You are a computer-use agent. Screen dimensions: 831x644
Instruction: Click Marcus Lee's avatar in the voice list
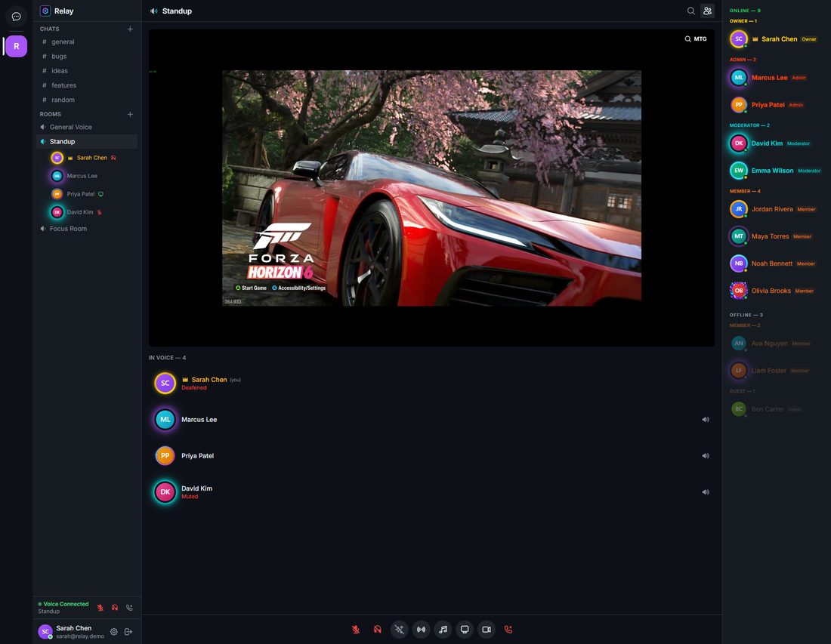pos(165,420)
